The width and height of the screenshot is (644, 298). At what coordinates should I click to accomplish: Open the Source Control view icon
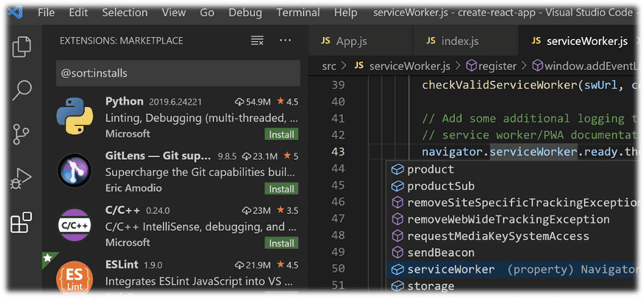click(22, 134)
